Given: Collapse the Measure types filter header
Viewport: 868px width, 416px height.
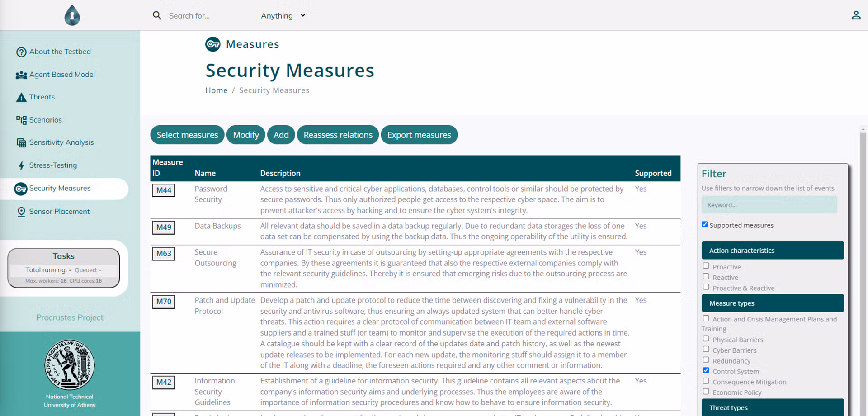Looking at the screenshot, I should (773, 303).
